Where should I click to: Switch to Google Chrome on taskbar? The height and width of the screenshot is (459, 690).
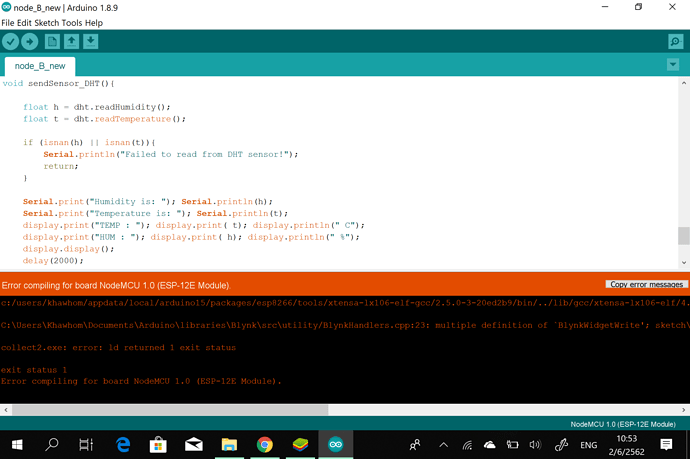tap(264, 445)
